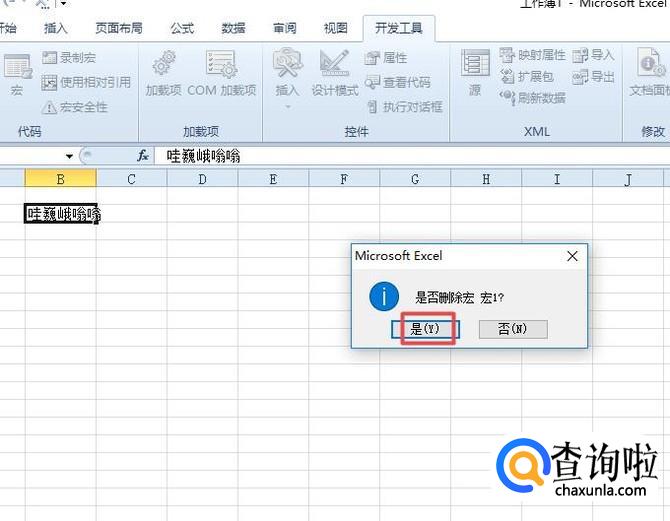
Task: Select column H header
Action: point(486,179)
